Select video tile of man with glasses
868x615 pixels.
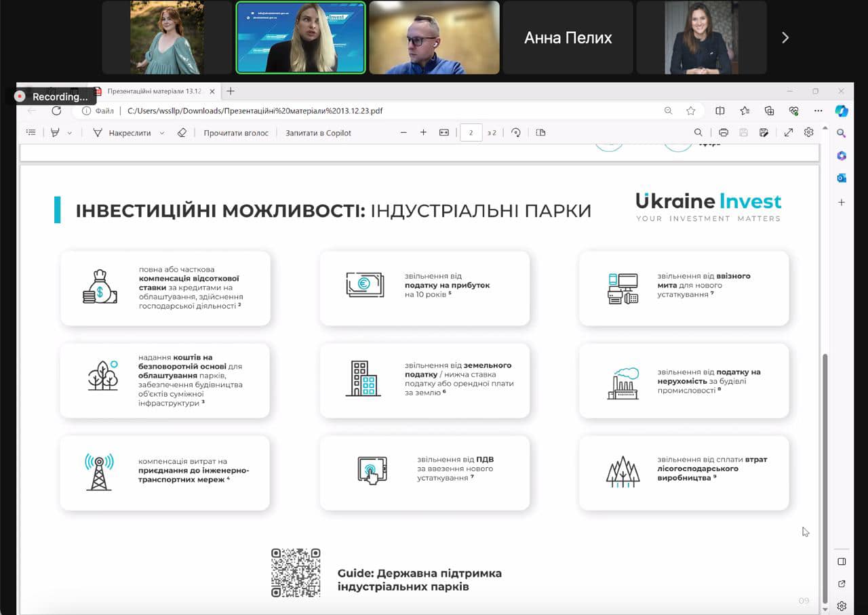point(434,37)
